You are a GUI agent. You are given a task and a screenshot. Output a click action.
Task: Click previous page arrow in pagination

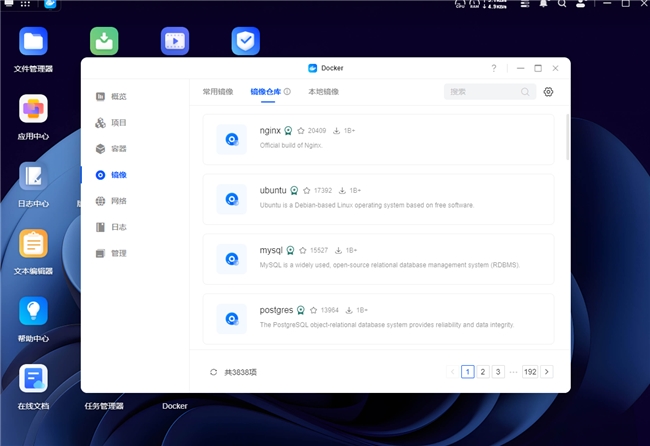coord(452,372)
